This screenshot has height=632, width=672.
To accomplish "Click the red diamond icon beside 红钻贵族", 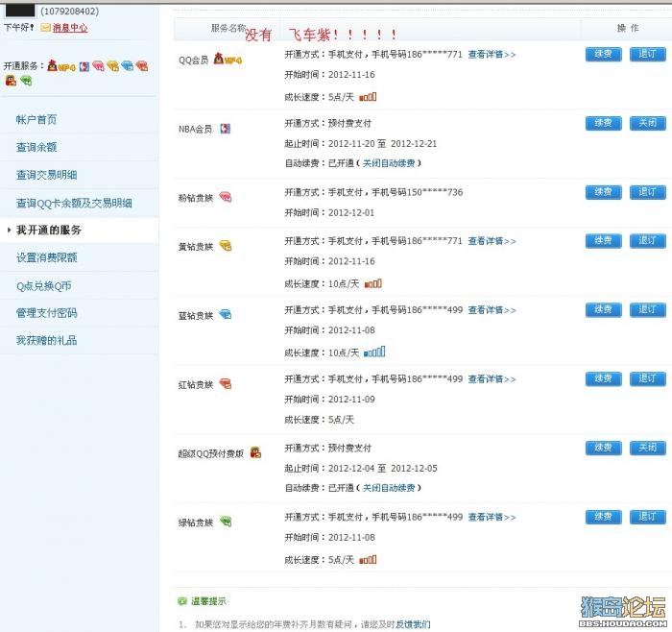I will coord(226,384).
